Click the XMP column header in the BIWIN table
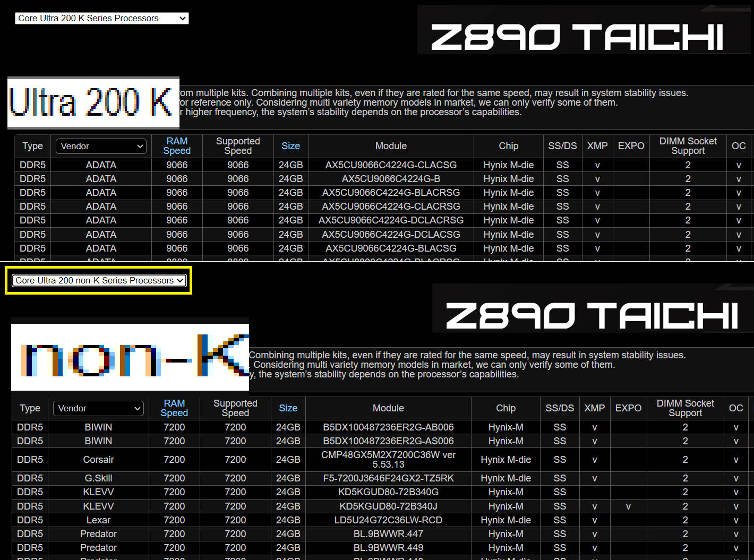754x560 pixels. click(x=594, y=408)
